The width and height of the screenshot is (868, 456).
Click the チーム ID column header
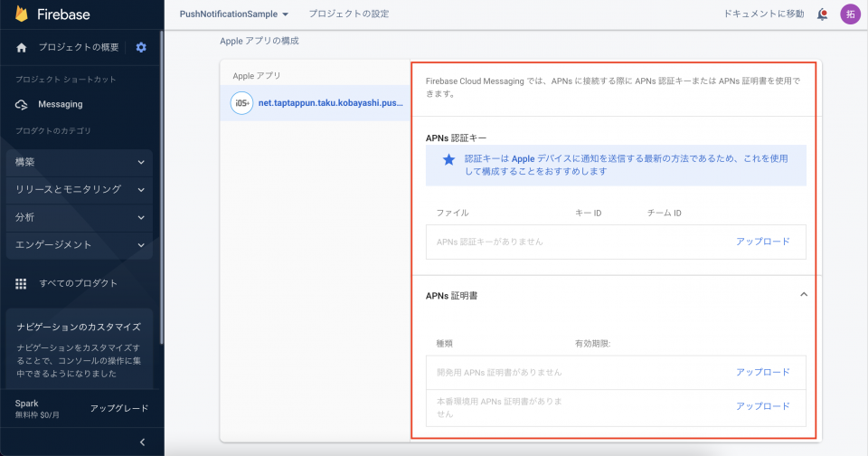pos(665,213)
